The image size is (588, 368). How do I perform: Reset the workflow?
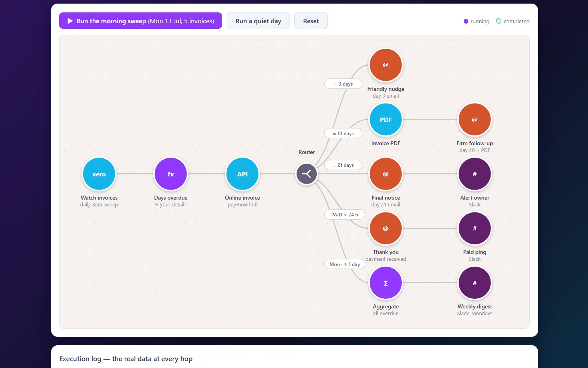[x=311, y=21]
